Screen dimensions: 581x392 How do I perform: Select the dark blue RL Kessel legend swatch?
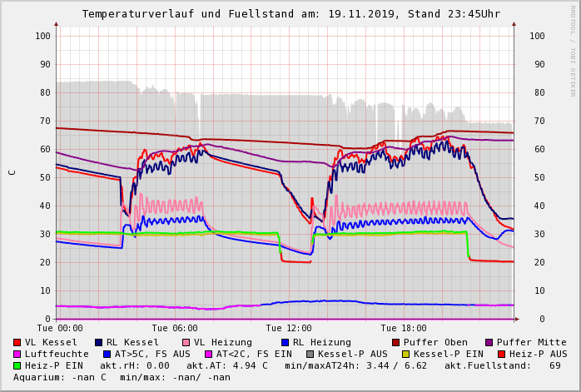pos(99,342)
